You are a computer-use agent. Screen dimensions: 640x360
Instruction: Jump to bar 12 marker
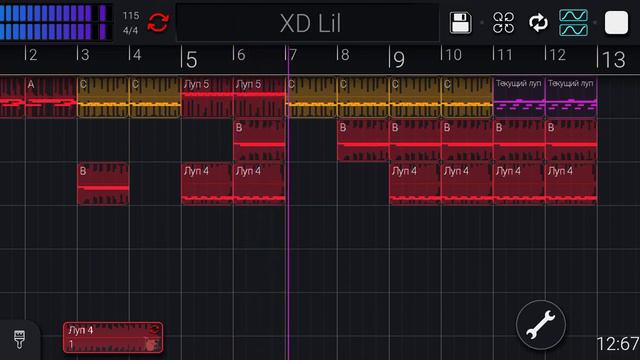556,55
